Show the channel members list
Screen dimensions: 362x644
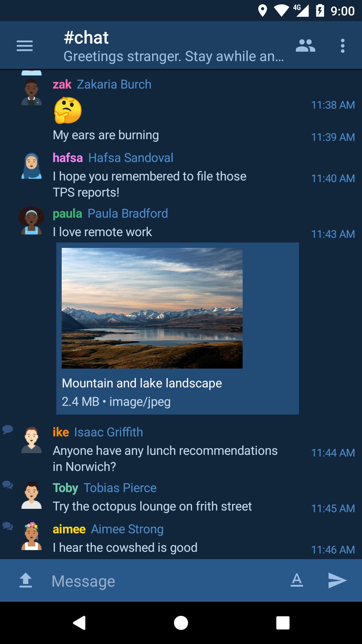(x=305, y=46)
